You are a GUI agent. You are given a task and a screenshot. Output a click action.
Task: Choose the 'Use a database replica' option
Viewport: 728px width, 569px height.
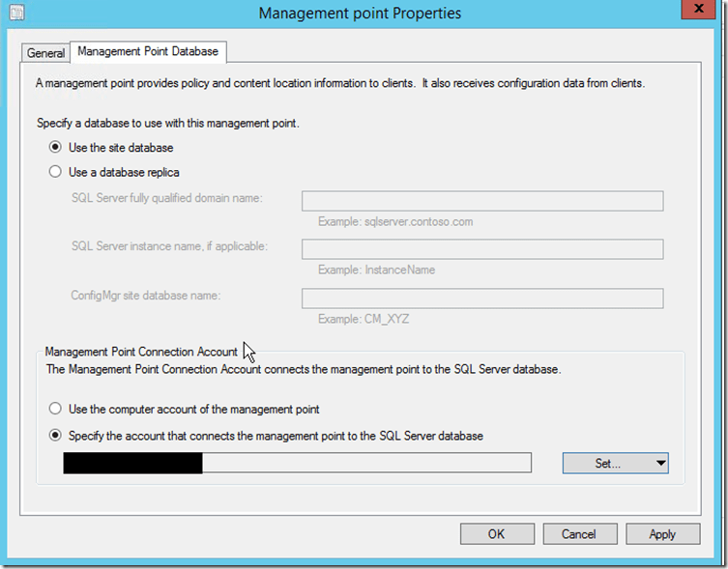[x=55, y=173]
